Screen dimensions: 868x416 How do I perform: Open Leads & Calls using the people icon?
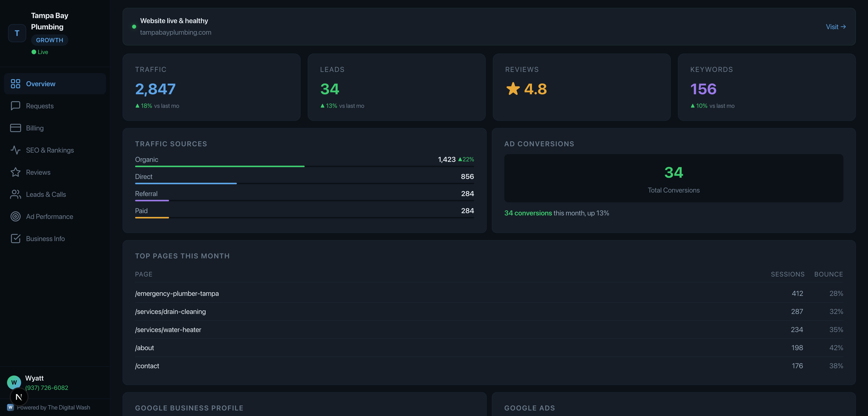click(x=16, y=194)
